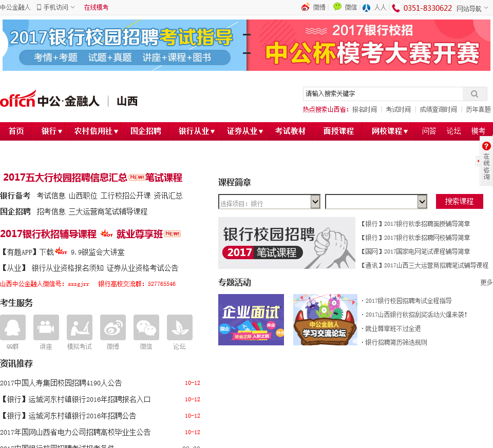This screenshot has width=493, height=448.
Task: Open 论坛 navigation item
Action: point(453,131)
